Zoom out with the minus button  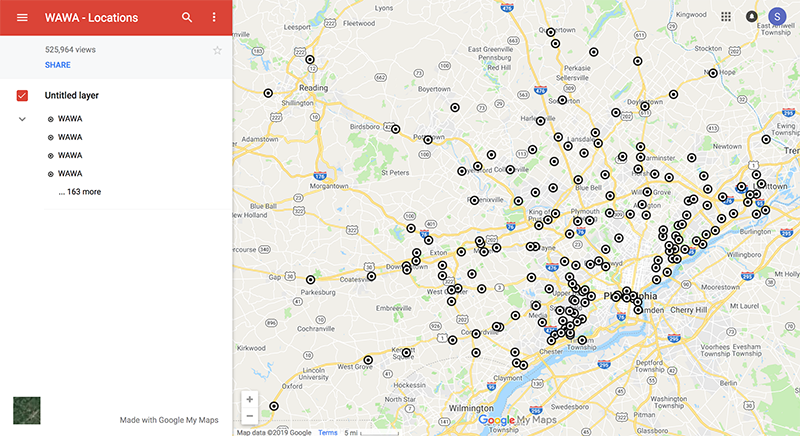249,416
